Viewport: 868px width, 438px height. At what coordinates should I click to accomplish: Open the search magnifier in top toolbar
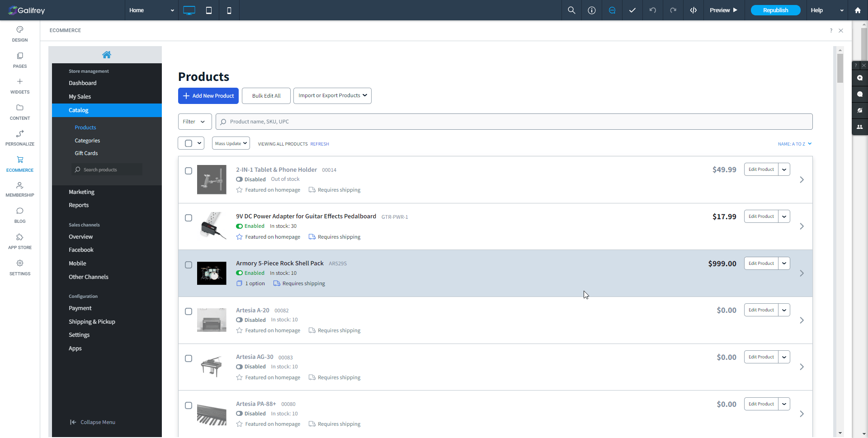coord(571,10)
